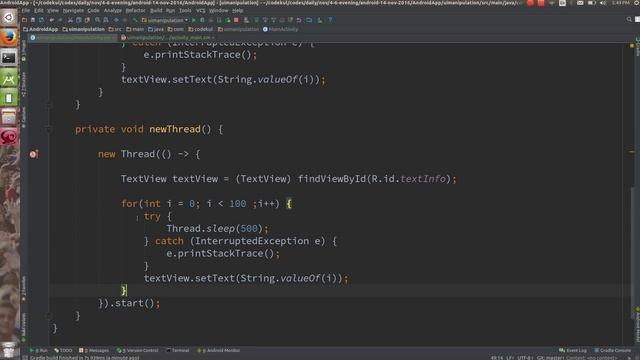Click the codekul breadcrumb folder
This screenshot has width=640, height=360.
click(x=200, y=29)
